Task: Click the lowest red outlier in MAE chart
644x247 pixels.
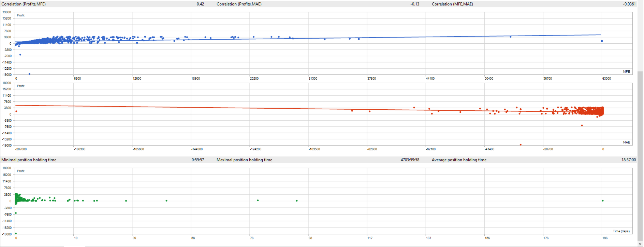Action: click(x=521, y=145)
